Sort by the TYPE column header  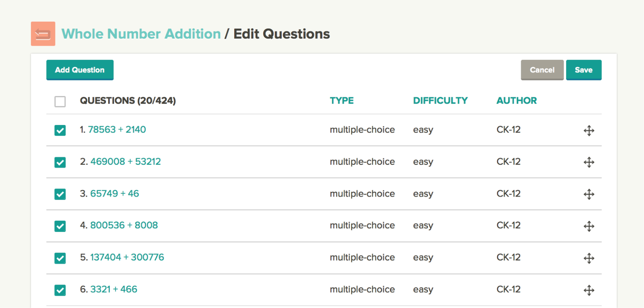tap(342, 101)
